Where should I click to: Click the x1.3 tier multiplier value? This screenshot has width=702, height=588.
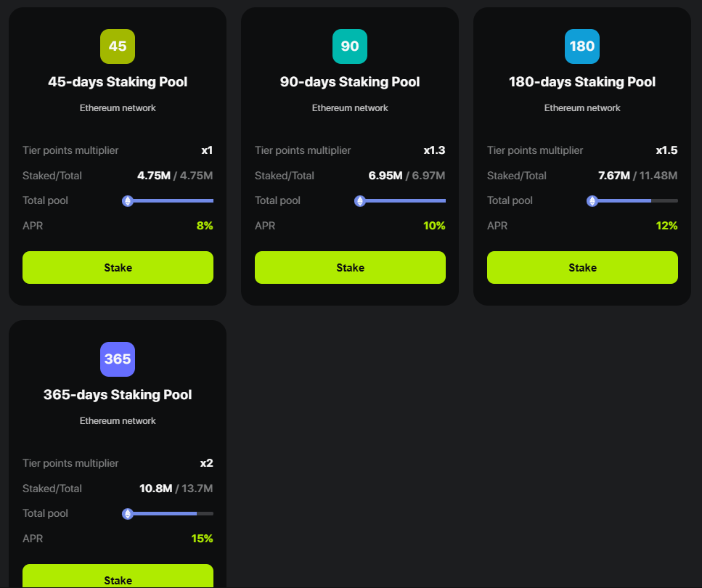(x=434, y=150)
